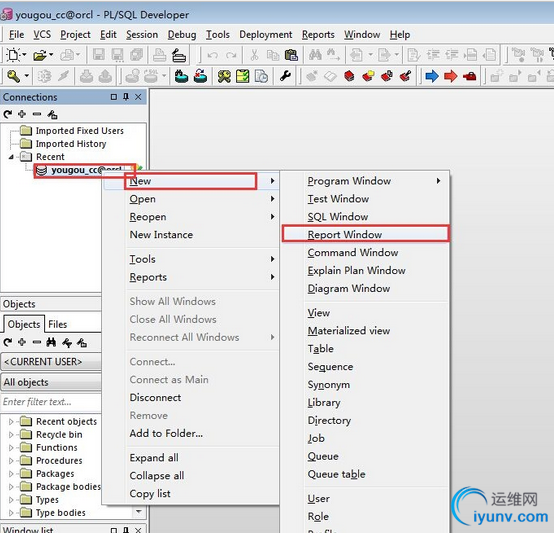The image size is (554, 533).
Task: Pin the Connections panel
Action: click(126, 97)
